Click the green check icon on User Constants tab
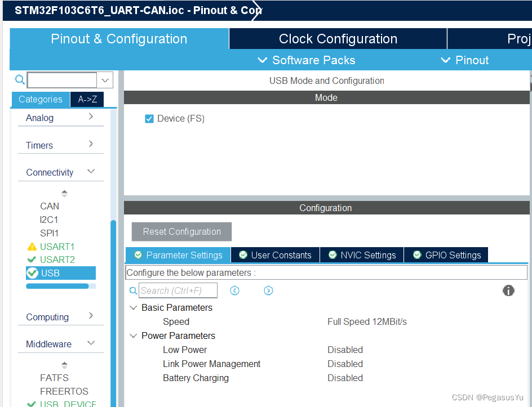The image size is (532, 407). (x=243, y=255)
